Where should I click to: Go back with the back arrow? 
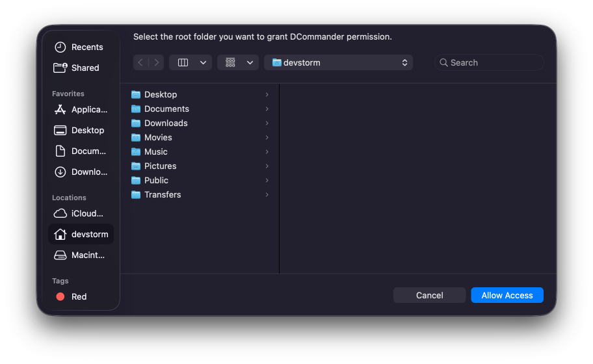pos(140,63)
